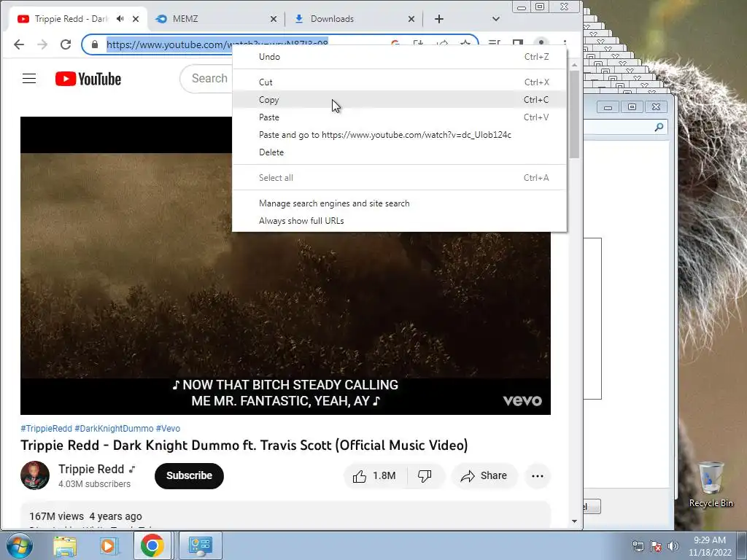This screenshot has height=560, width=747.
Task: Like the video with thumbs-up button
Action: pyautogui.click(x=374, y=475)
